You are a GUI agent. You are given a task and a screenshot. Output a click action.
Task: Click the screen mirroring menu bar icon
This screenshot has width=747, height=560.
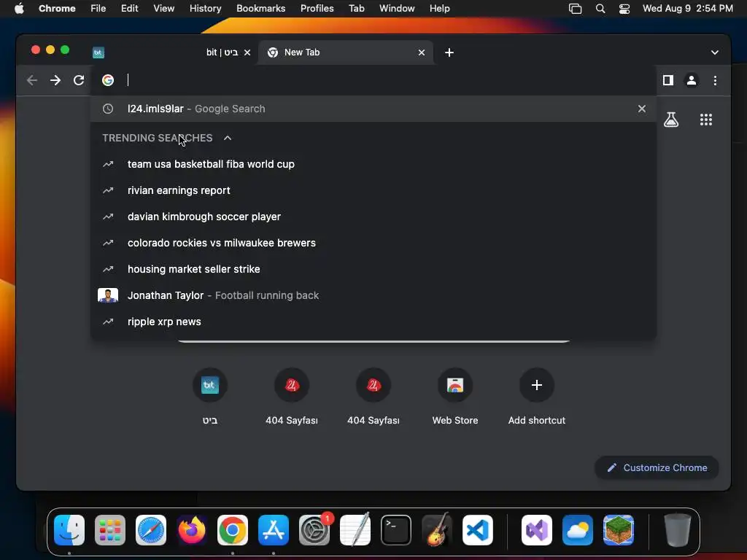(575, 9)
